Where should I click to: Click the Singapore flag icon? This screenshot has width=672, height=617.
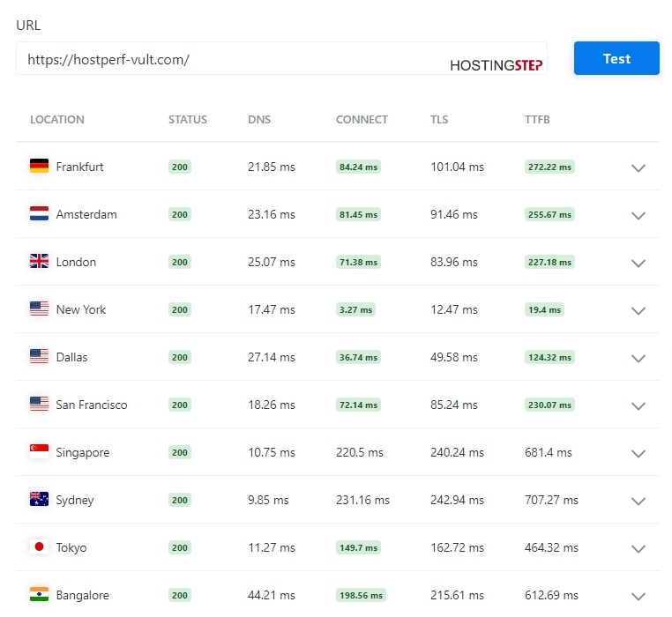[x=39, y=451]
